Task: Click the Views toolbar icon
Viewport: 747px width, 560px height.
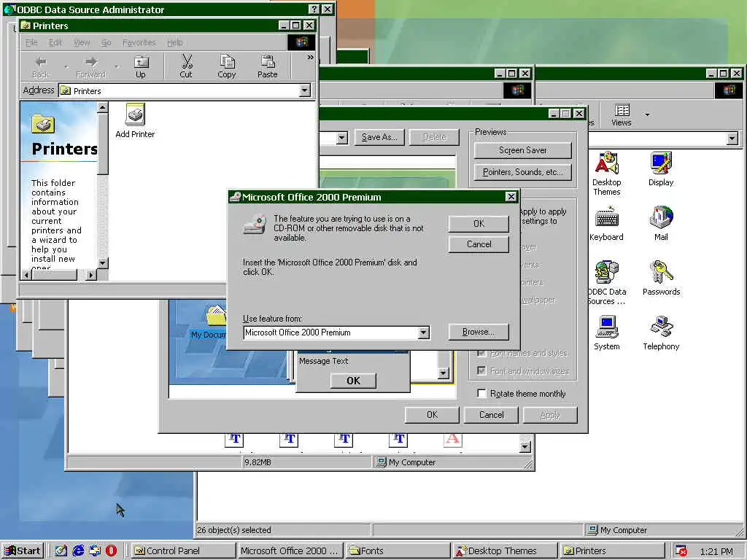Action: coord(622,115)
